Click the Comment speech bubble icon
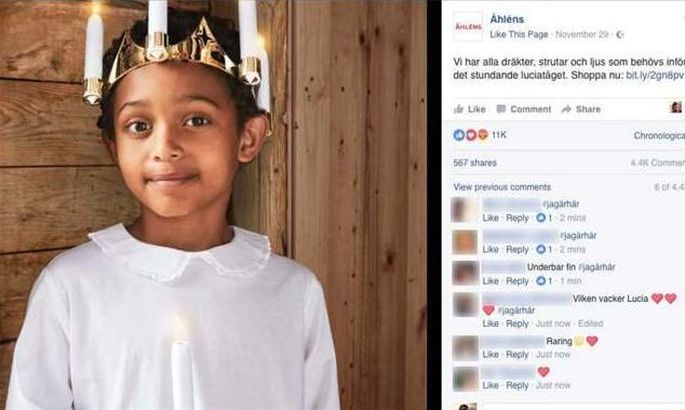The width and height of the screenshot is (685, 410). point(502,109)
